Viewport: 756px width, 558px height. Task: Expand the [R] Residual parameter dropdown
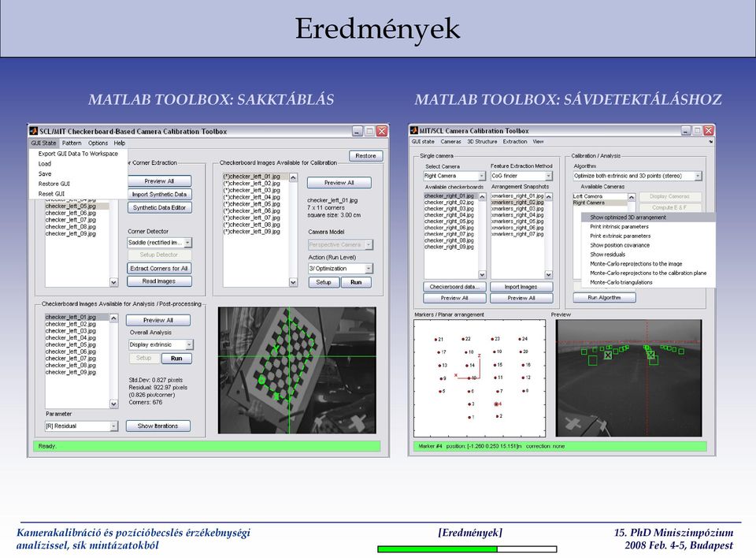click(x=113, y=426)
